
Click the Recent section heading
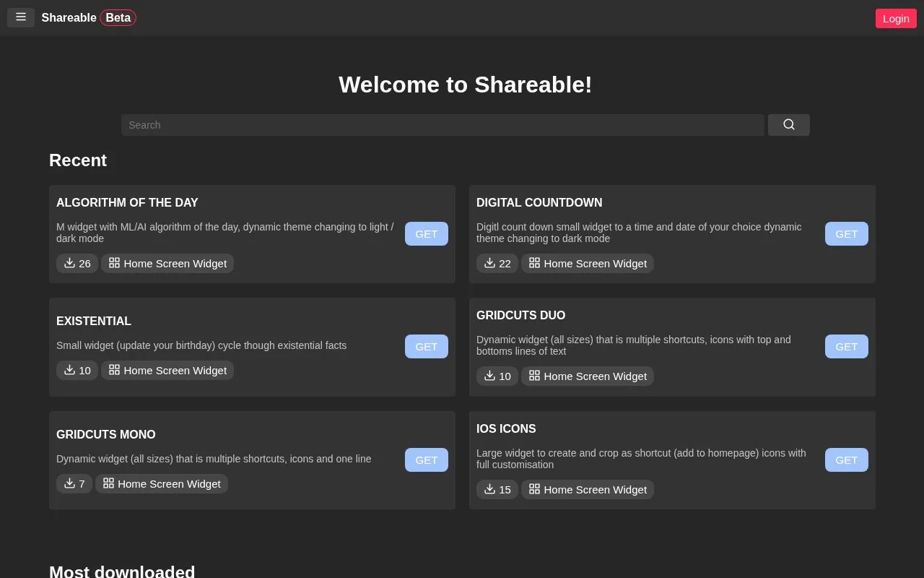click(78, 160)
